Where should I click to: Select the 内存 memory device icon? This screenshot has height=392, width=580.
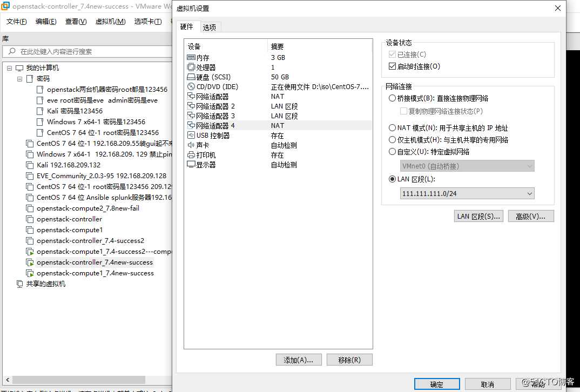(x=191, y=57)
